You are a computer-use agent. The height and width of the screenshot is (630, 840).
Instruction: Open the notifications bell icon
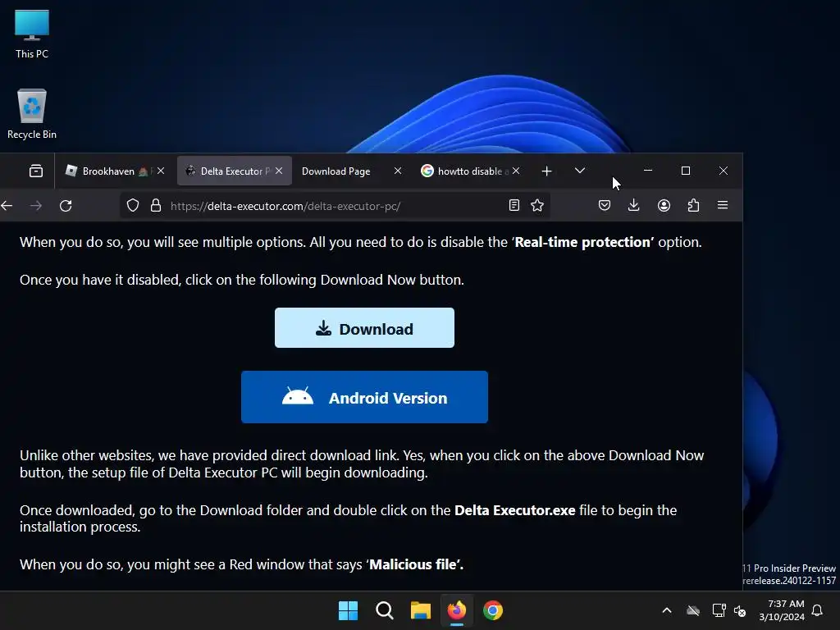[817, 610]
